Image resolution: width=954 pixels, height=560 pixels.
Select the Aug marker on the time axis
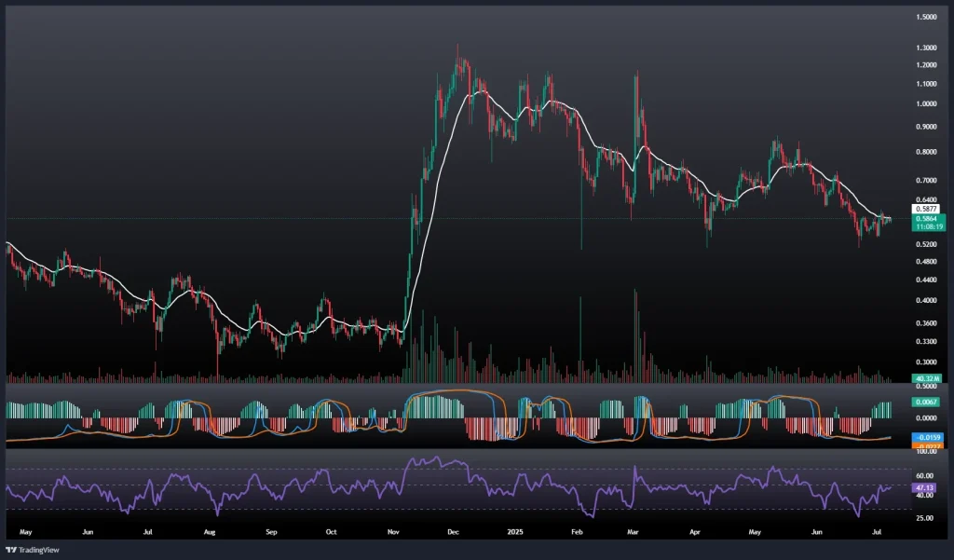coord(210,532)
